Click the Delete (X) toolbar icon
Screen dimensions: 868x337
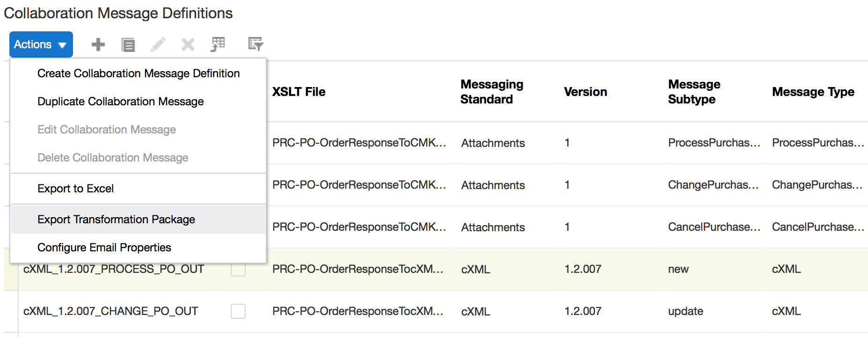click(x=188, y=44)
